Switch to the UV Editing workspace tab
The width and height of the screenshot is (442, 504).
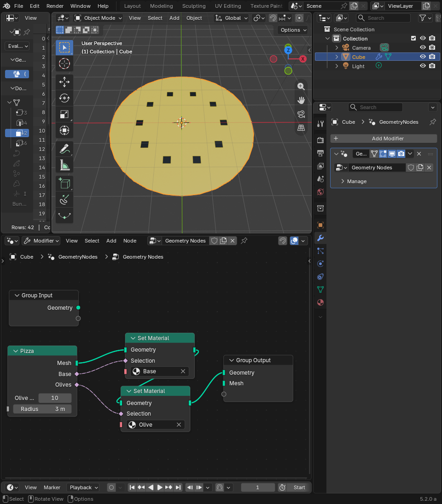tap(228, 6)
